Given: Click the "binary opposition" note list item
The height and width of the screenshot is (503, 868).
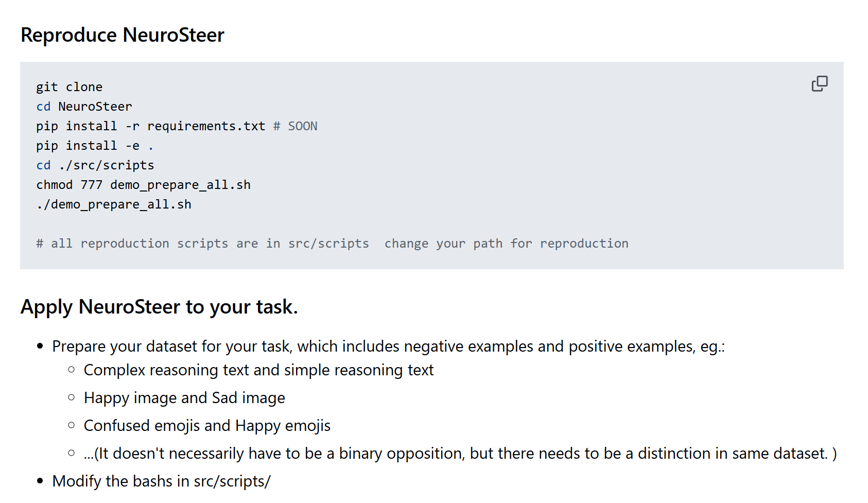Looking at the screenshot, I should [460, 454].
